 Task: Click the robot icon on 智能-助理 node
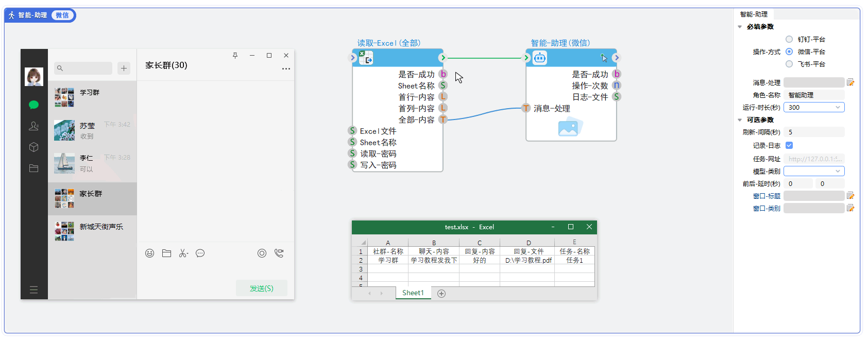(x=539, y=58)
